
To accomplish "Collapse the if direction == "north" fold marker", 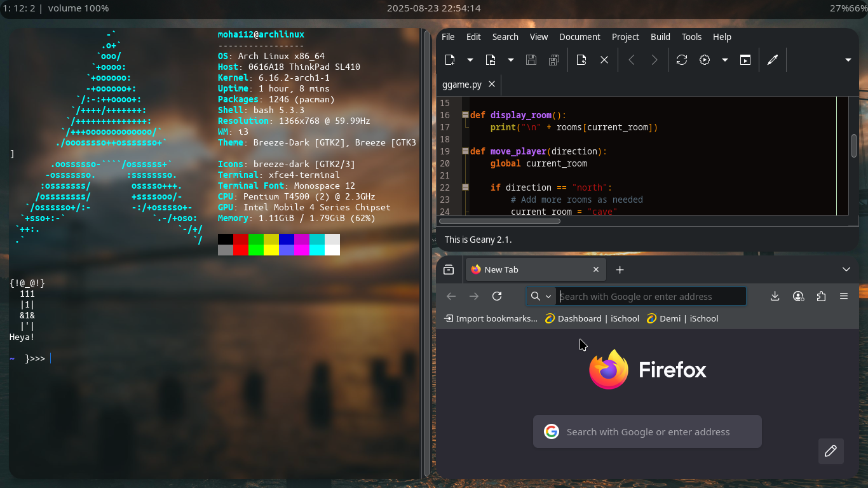I will [x=465, y=187].
